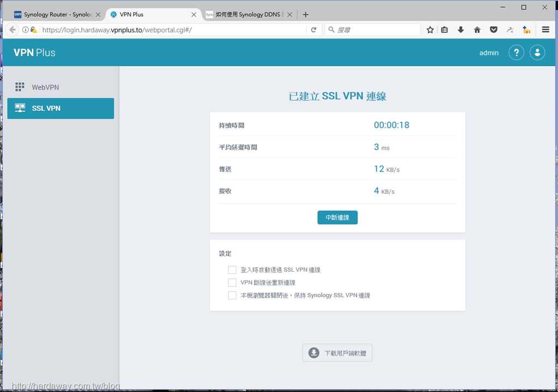Click the VPN Plus logo
Viewport: 558px width, 392px height.
34,53
